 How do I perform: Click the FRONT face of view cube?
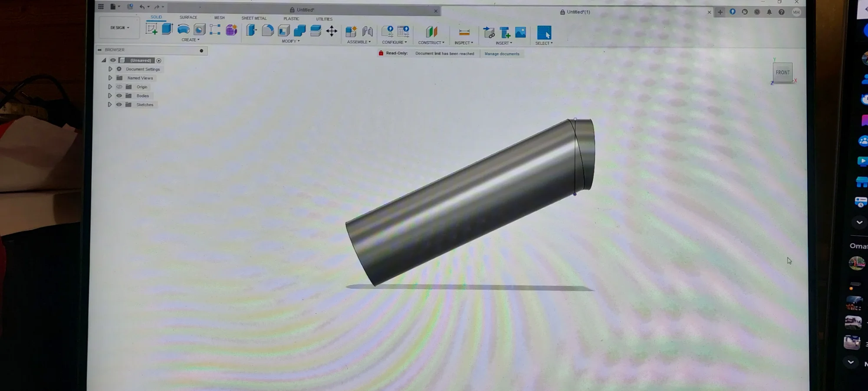tap(783, 72)
